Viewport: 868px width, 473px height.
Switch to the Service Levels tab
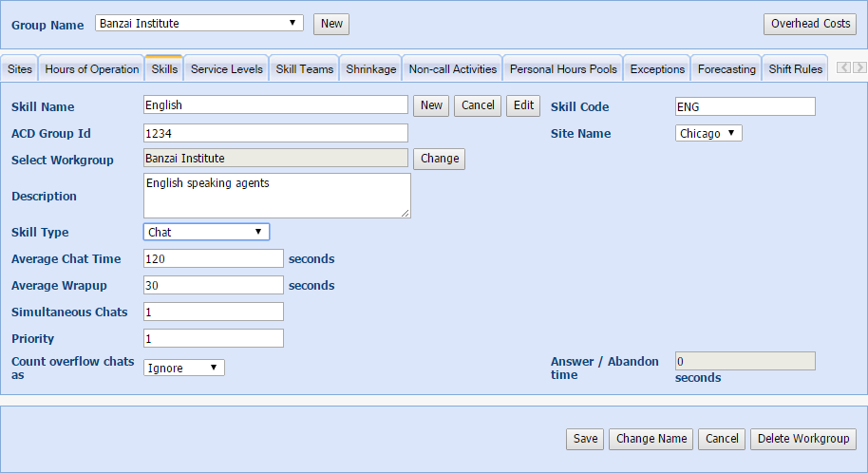(226, 69)
